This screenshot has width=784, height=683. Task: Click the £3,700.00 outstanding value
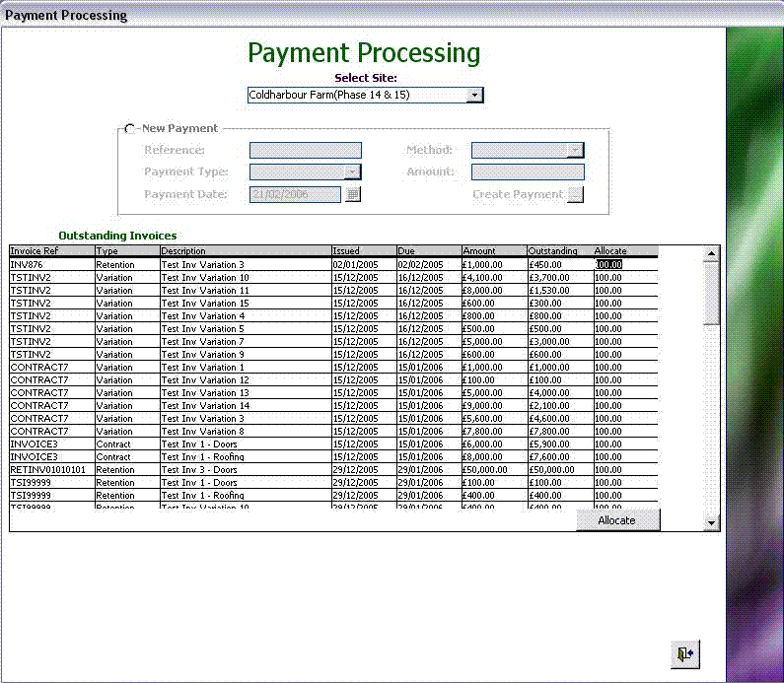pos(549,278)
